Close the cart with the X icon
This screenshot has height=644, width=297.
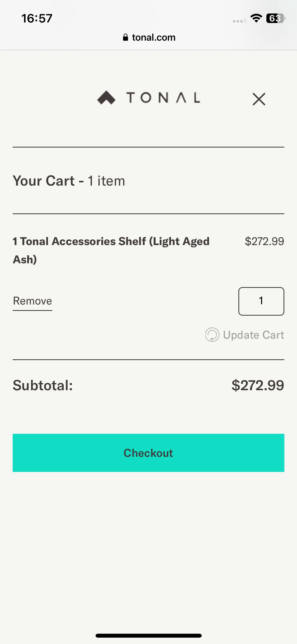[x=259, y=99]
